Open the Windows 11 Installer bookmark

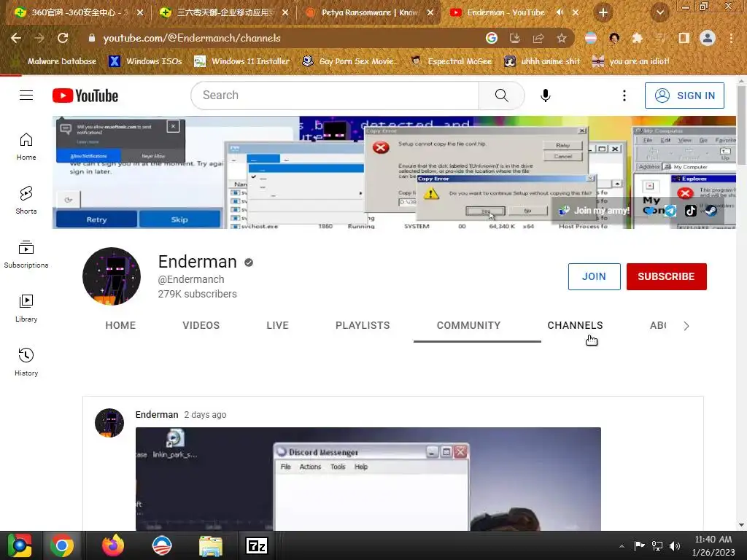(242, 61)
